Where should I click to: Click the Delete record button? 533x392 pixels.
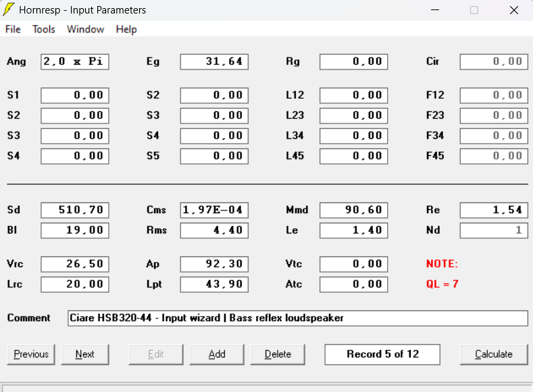click(x=278, y=354)
